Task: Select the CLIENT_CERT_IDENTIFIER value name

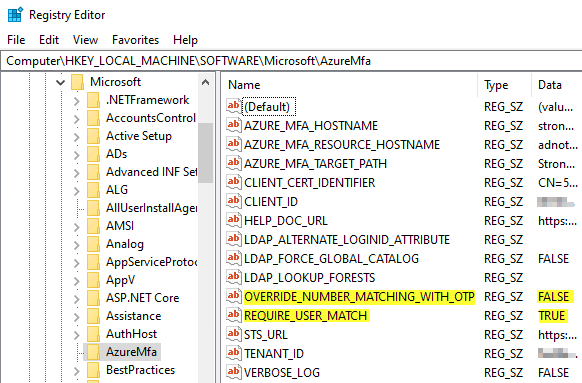Action: [x=310, y=183]
